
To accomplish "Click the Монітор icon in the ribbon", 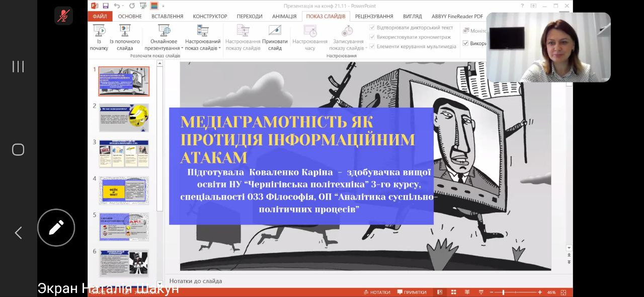I will click(466, 31).
